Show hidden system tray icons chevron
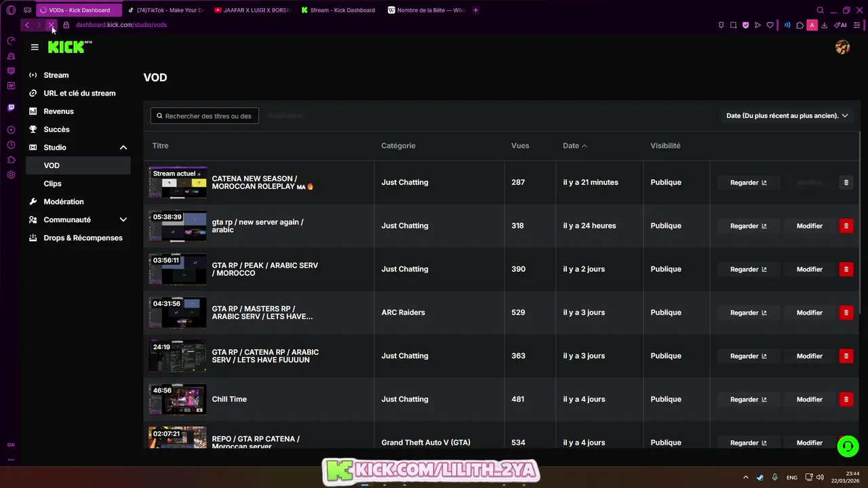Viewport: 868px width, 488px height. point(746,477)
